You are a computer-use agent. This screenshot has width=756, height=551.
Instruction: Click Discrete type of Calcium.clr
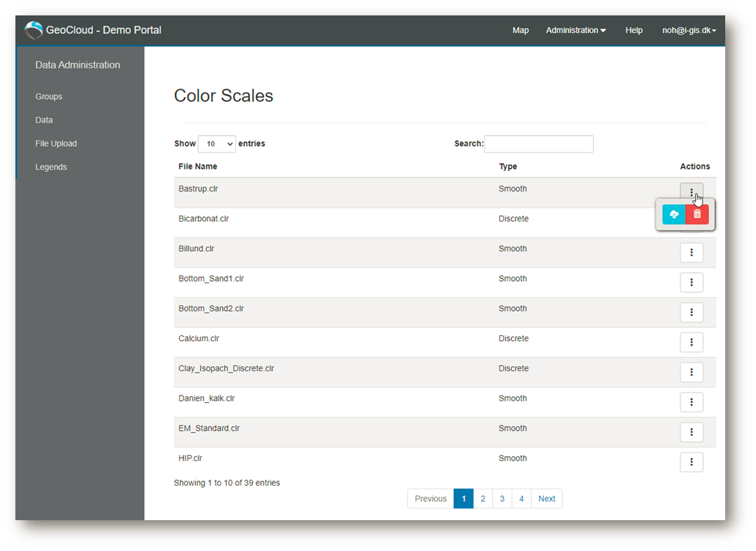(x=513, y=338)
